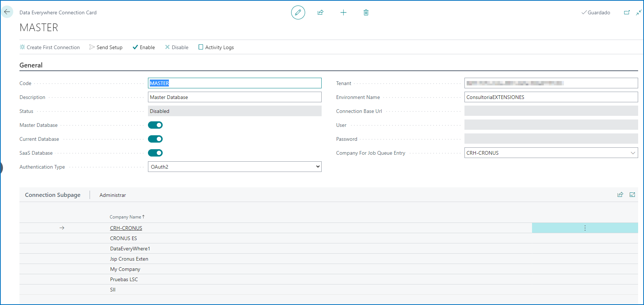Select the My Company row

pos(329,269)
